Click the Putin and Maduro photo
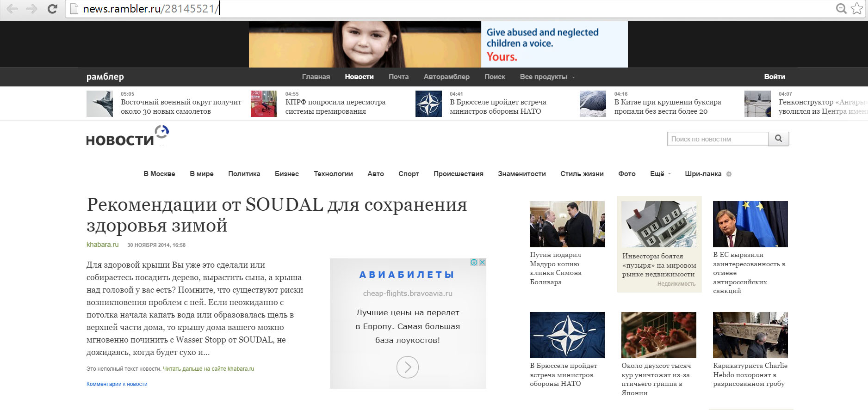 click(x=567, y=224)
